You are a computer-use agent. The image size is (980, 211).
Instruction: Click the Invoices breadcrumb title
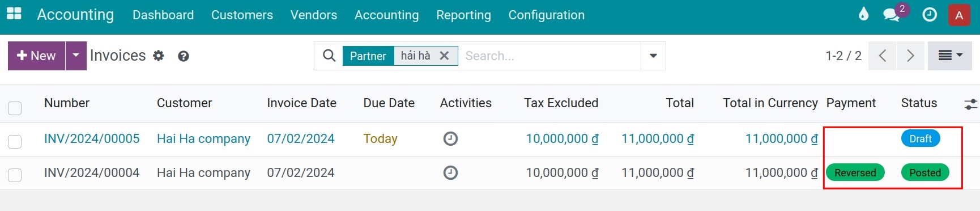tap(118, 56)
